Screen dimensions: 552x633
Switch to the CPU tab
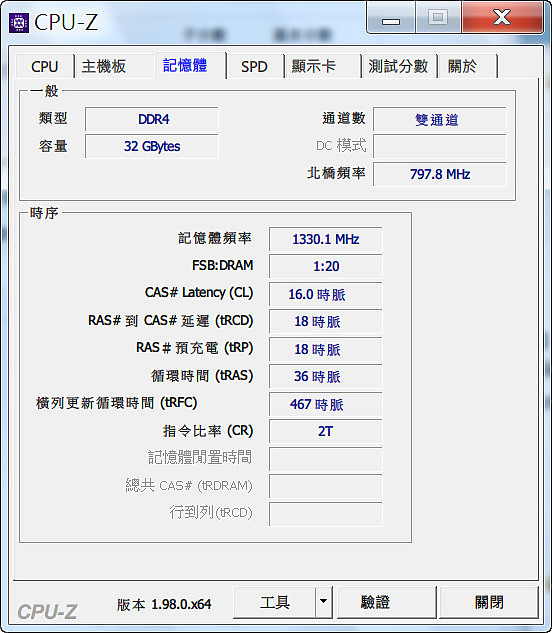pyautogui.click(x=45, y=66)
